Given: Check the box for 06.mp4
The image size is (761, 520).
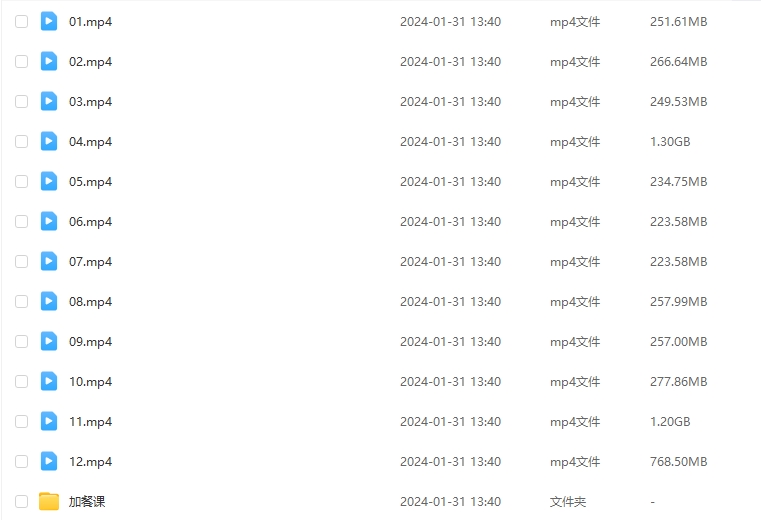Looking at the screenshot, I should click(x=21, y=221).
